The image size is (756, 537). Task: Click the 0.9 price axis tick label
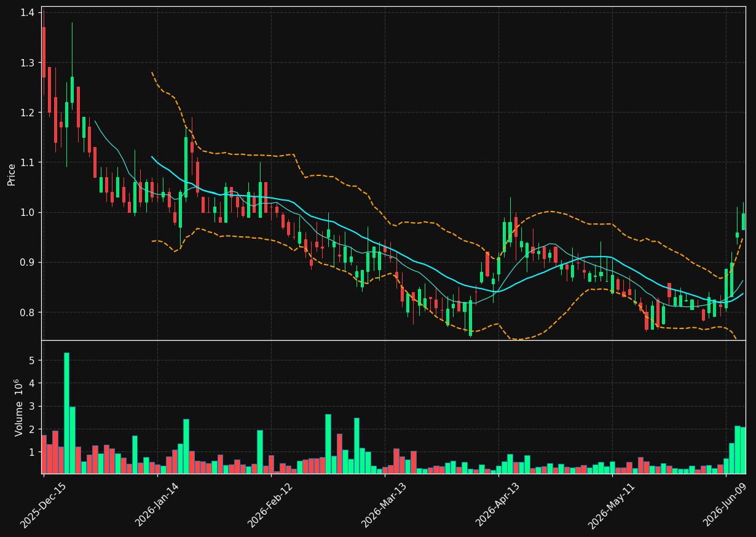coord(28,263)
